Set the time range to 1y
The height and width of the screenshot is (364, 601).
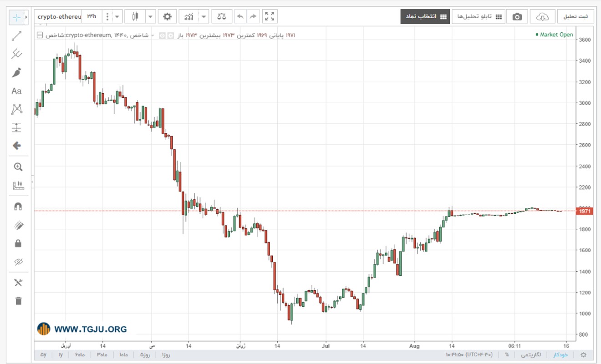61,354
